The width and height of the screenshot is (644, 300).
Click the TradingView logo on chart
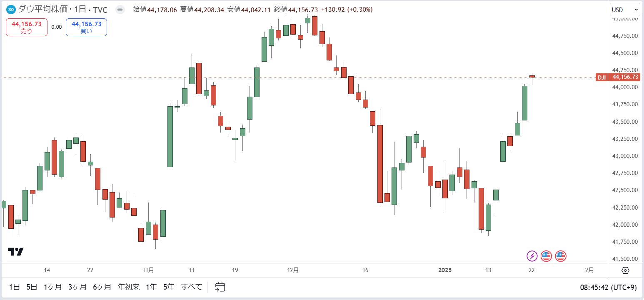click(16, 252)
